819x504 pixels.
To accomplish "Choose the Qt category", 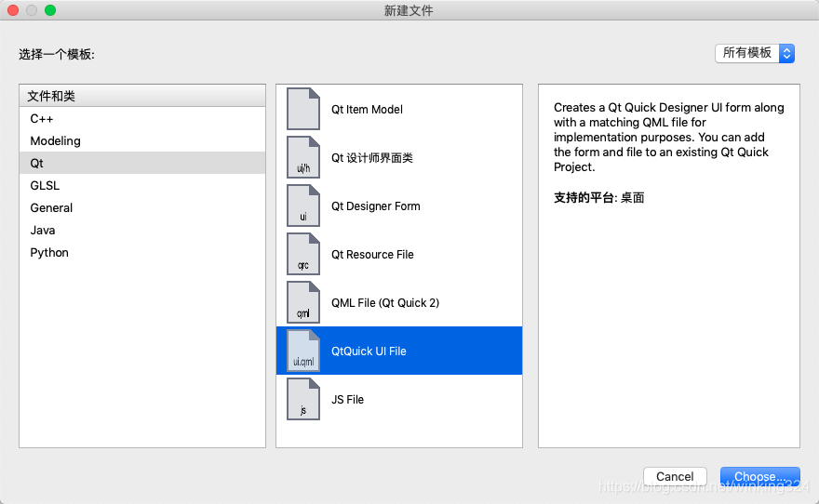I will point(142,163).
